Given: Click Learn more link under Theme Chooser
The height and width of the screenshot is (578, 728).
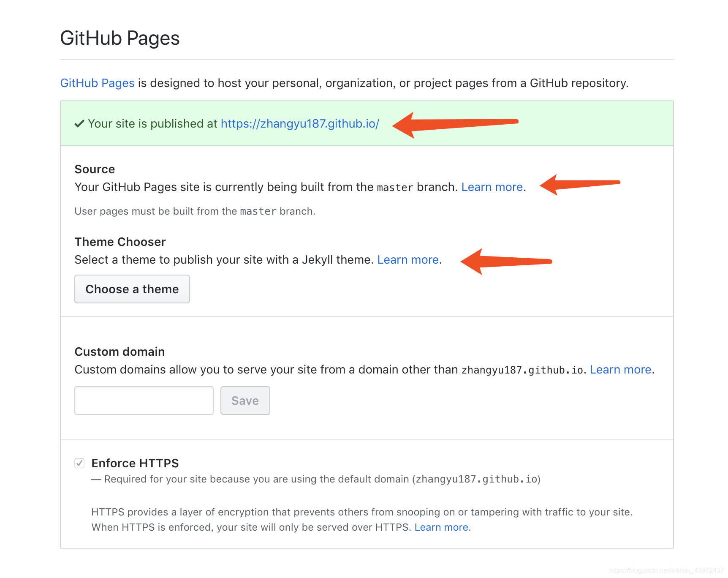Looking at the screenshot, I should (x=408, y=260).
